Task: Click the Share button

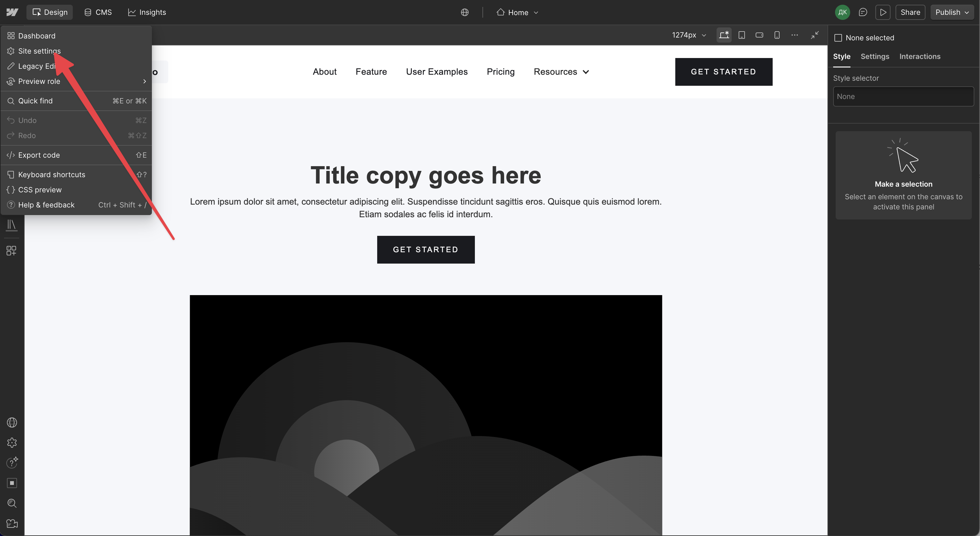Action: (910, 12)
